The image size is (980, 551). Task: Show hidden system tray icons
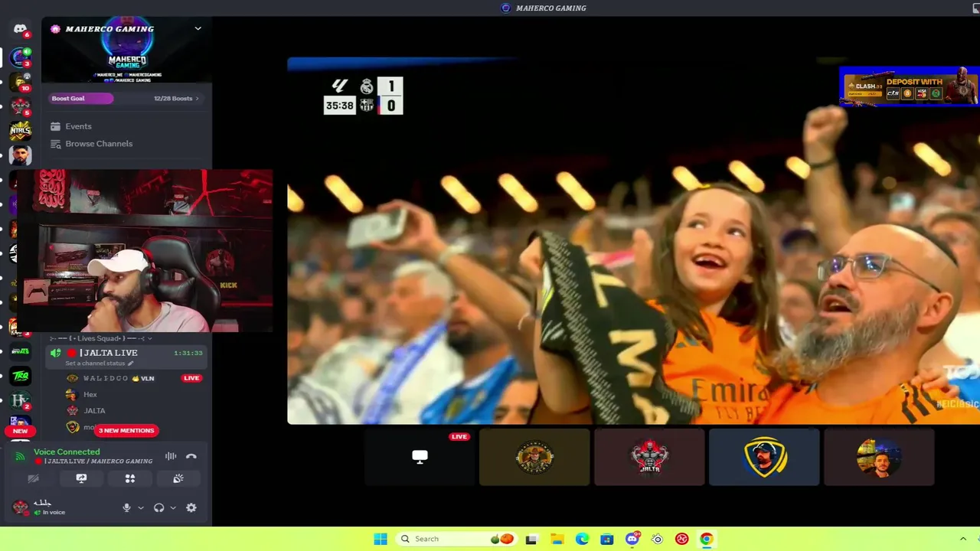click(963, 539)
